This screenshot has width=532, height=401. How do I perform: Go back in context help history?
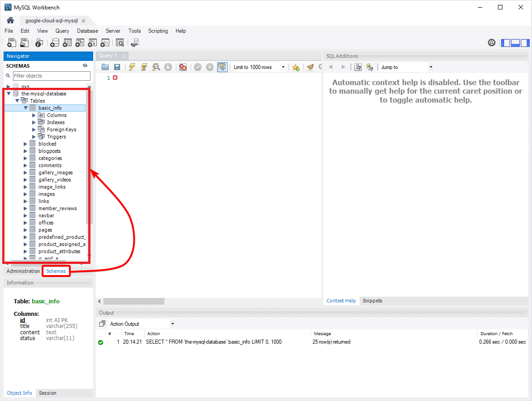330,67
